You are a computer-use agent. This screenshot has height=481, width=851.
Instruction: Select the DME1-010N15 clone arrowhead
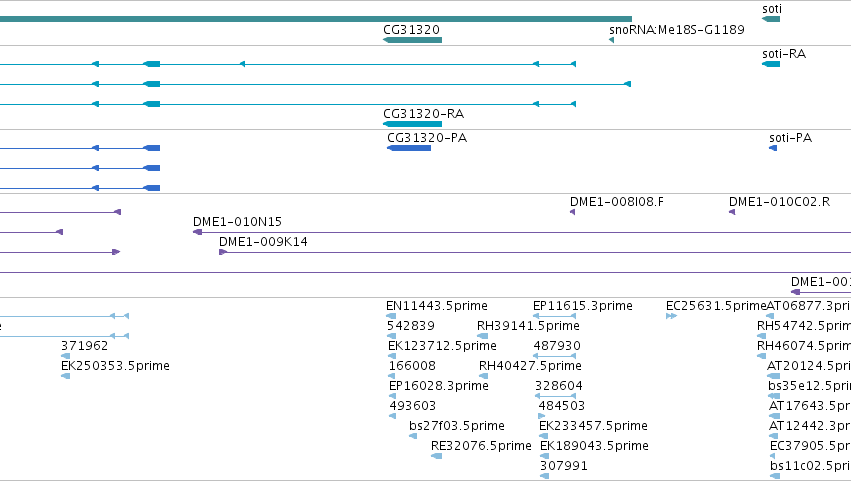click(x=198, y=232)
